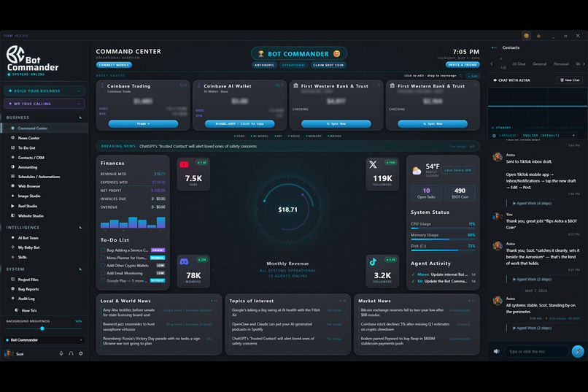Open the Discord 78K members card

click(193, 271)
